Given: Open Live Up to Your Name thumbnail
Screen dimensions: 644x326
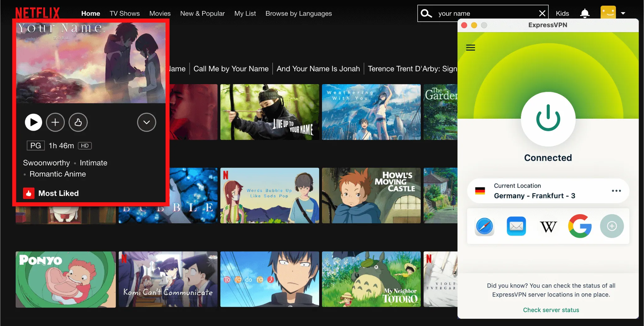Looking at the screenshot, I should [x=269, y=112].
